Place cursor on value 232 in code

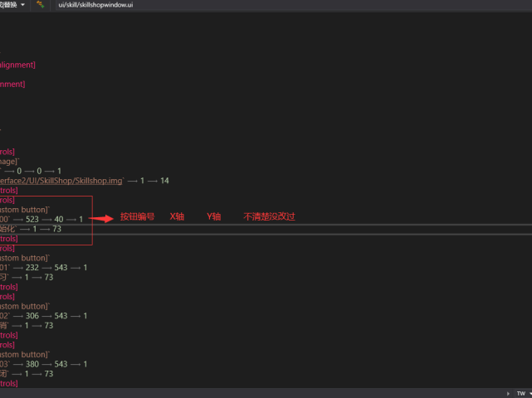click(32, 268)
